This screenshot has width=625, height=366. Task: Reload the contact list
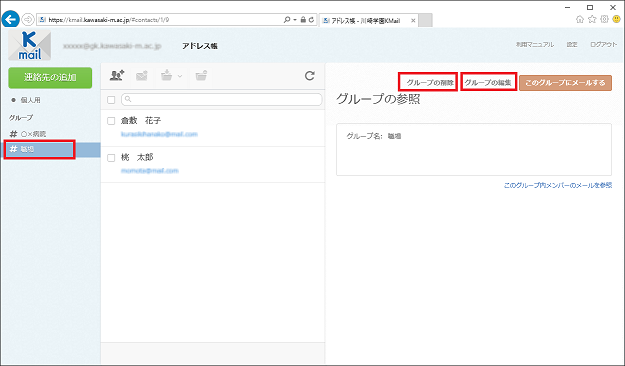click(310, 76)
